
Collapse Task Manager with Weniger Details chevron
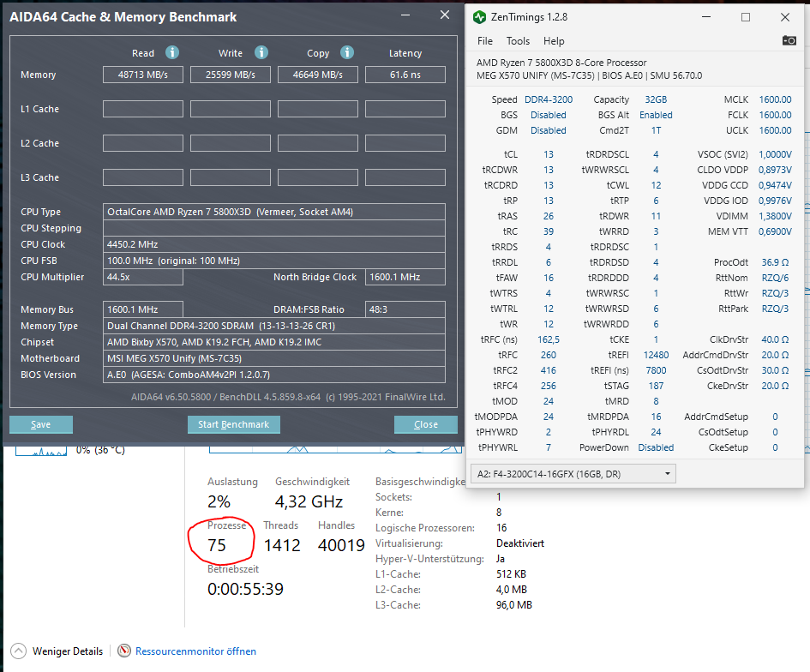click(x=18, y=651)
